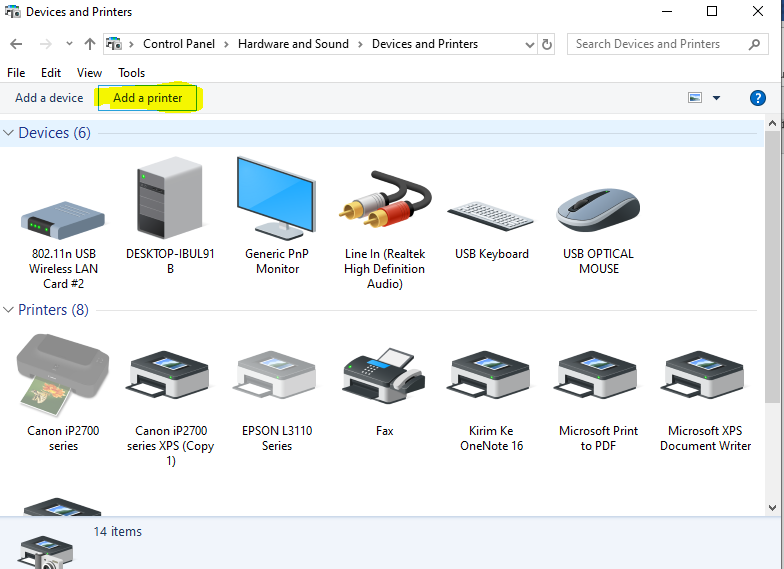Select the DESKTOP-IBUL91B computer icon
Viewport: 784px width, 569px height.
[x=170, y=197]
